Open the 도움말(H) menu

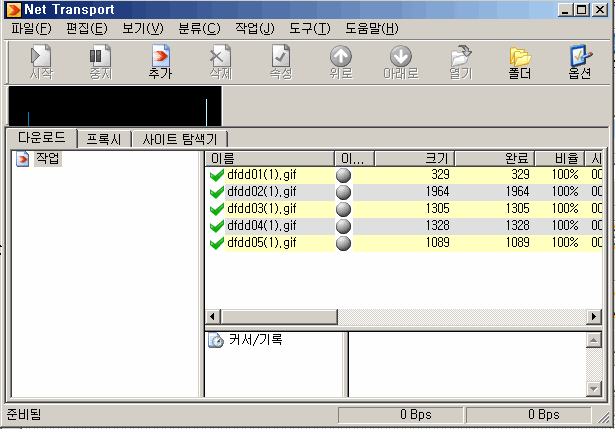coord(372,28)
